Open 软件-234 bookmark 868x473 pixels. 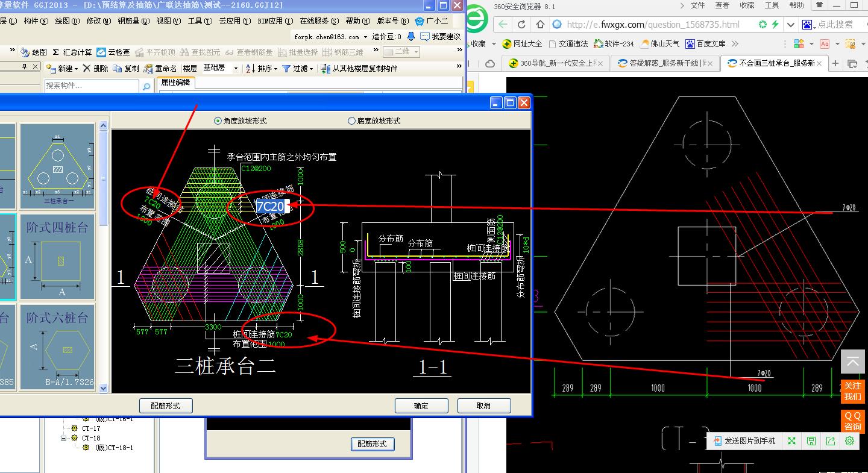point(614,44)
